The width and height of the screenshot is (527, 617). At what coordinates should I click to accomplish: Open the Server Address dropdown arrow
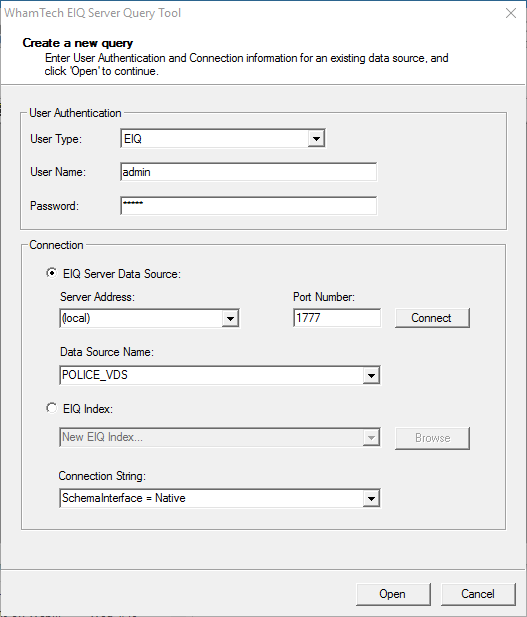tap(230, 318)
